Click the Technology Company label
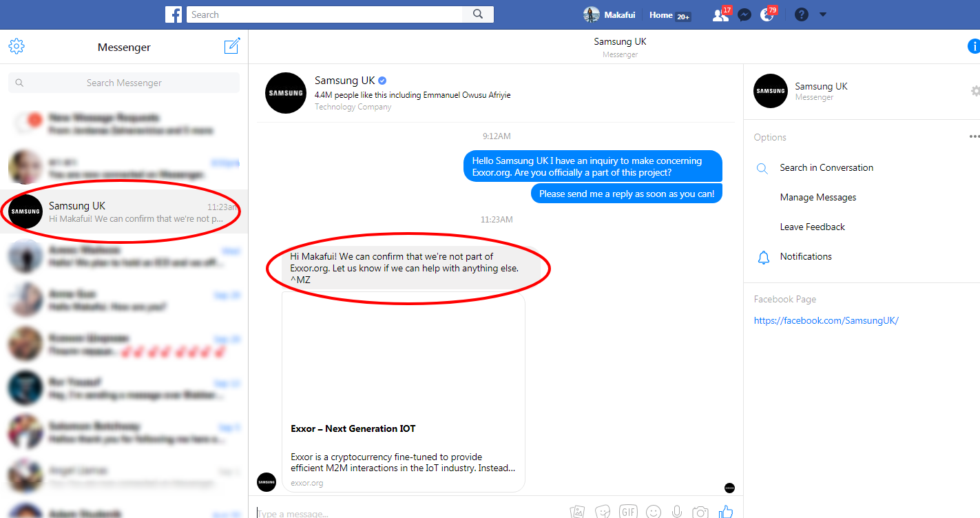 pos(353,107)
